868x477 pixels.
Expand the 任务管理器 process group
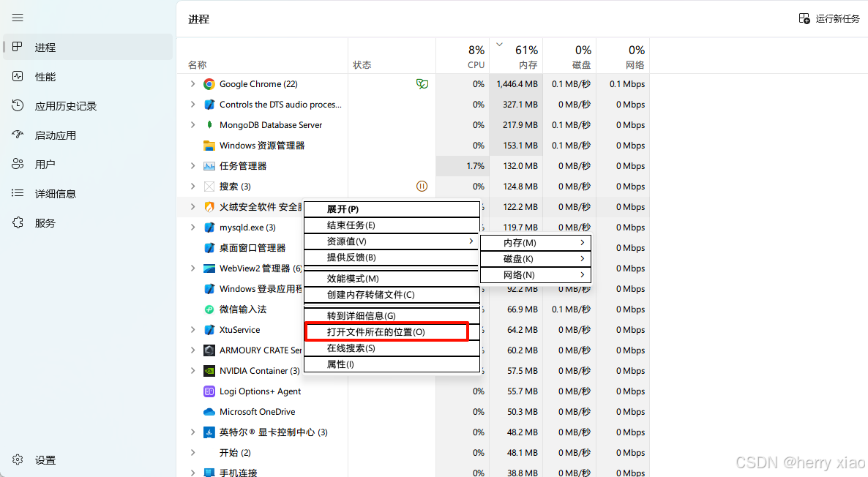click(x=192, y=166)
